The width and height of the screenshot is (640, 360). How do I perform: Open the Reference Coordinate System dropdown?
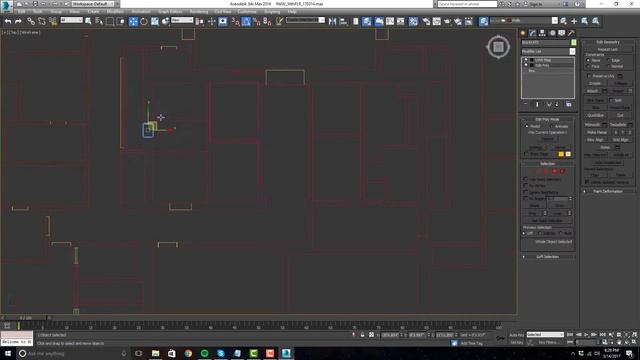182,20
